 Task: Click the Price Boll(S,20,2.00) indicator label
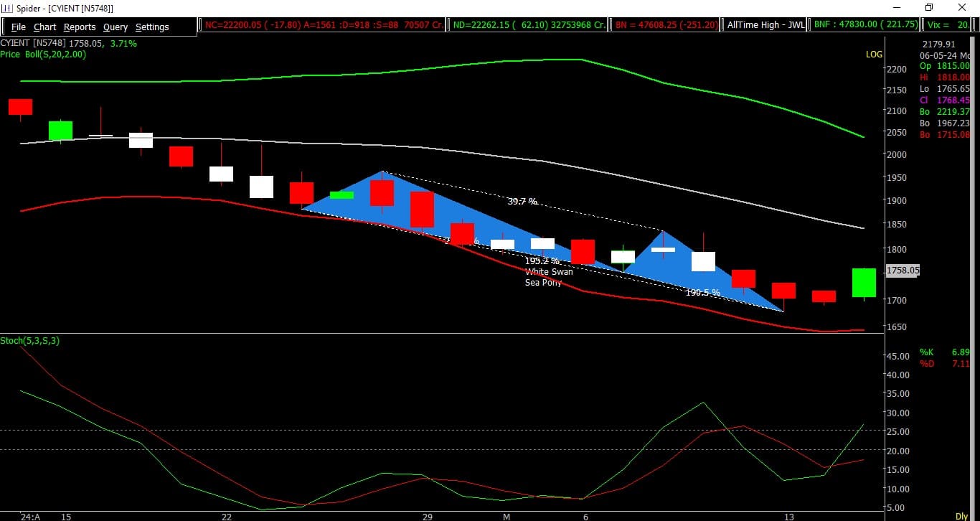43,55
